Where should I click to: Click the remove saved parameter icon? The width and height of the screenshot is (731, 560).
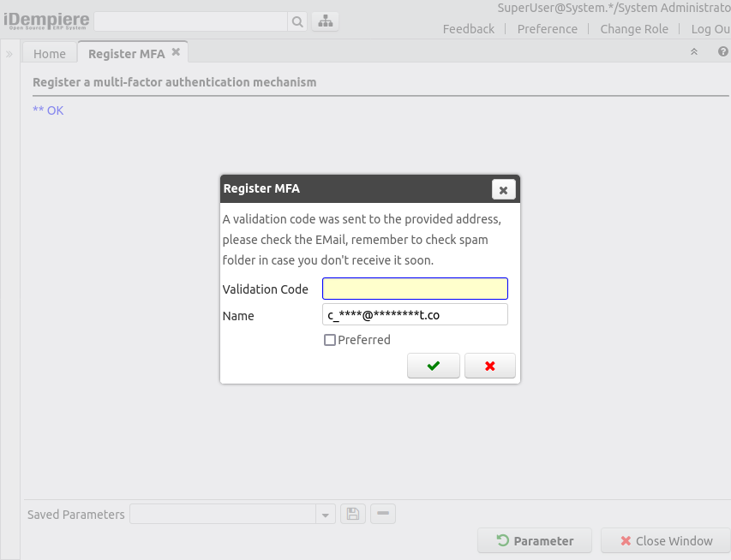pos(383,514)
